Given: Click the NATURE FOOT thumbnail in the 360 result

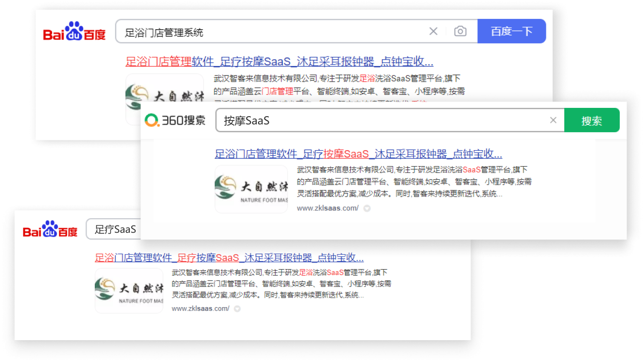Looking at the screenshot, I should click(251, 189).
